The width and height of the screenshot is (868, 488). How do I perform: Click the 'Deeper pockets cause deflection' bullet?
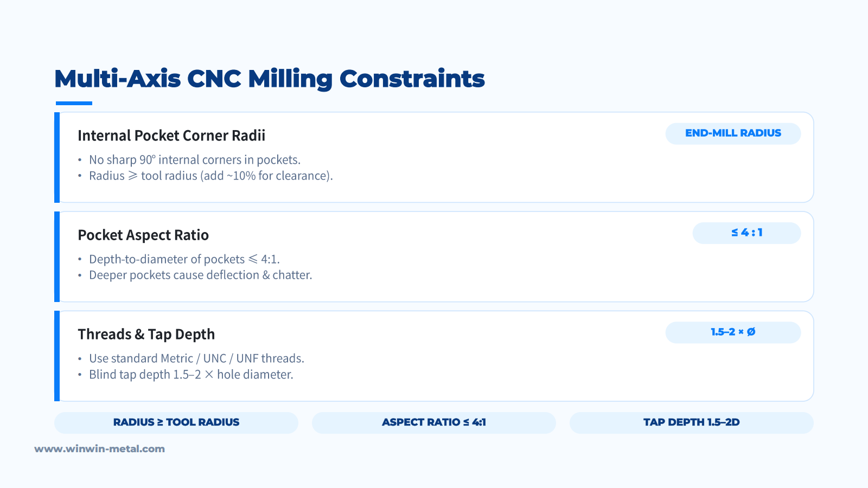[201, 275]
